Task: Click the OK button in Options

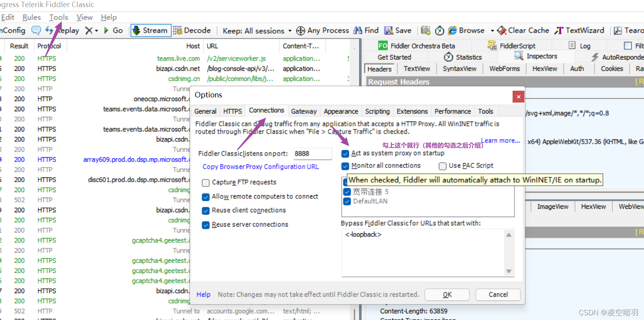Action: pyautogui.click(x=447, y=295)
